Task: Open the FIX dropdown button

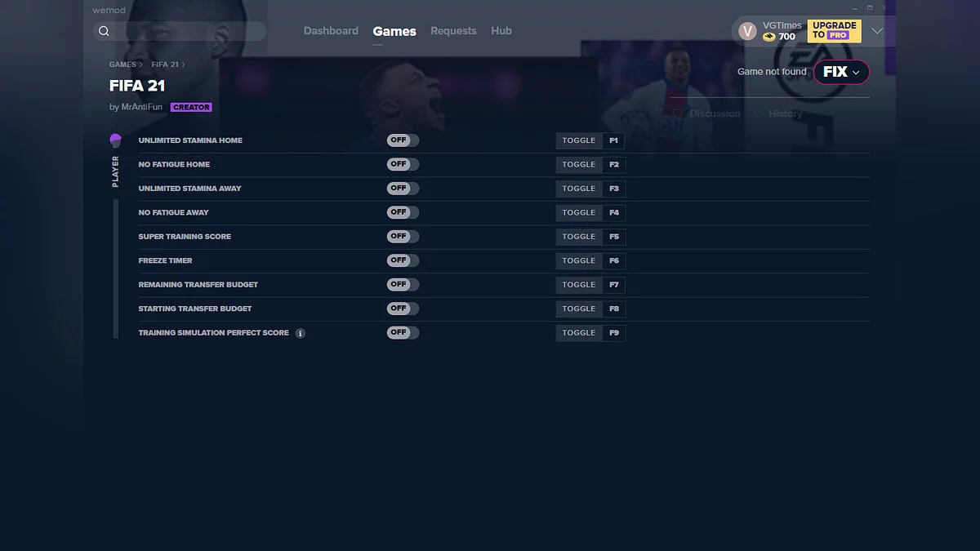Action: pos(841,72)
